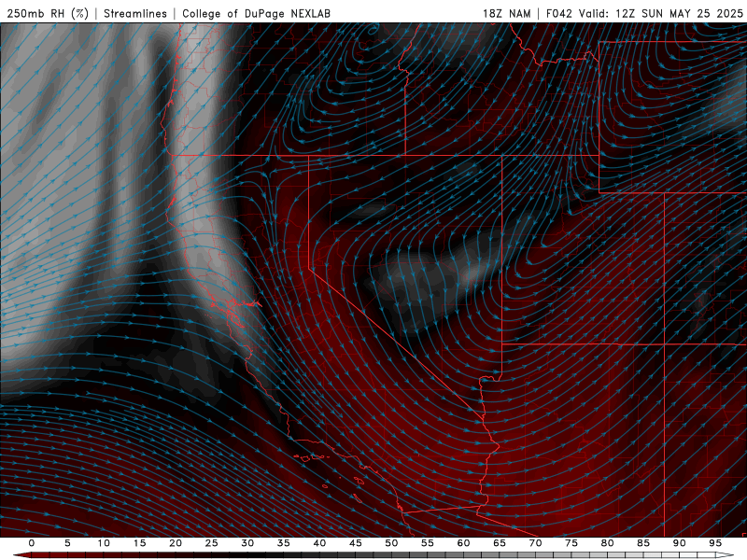747x560 pixels.
Task: Click the "Valid: 12Z SUN MAY 25 2025" text
Action: [661, 13]
